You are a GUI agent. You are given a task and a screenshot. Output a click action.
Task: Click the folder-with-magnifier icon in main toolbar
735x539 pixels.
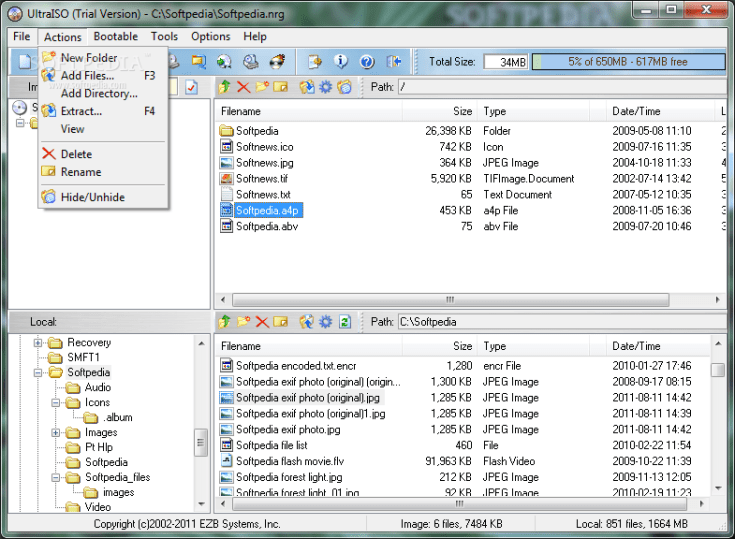click(x=198, y=61)
